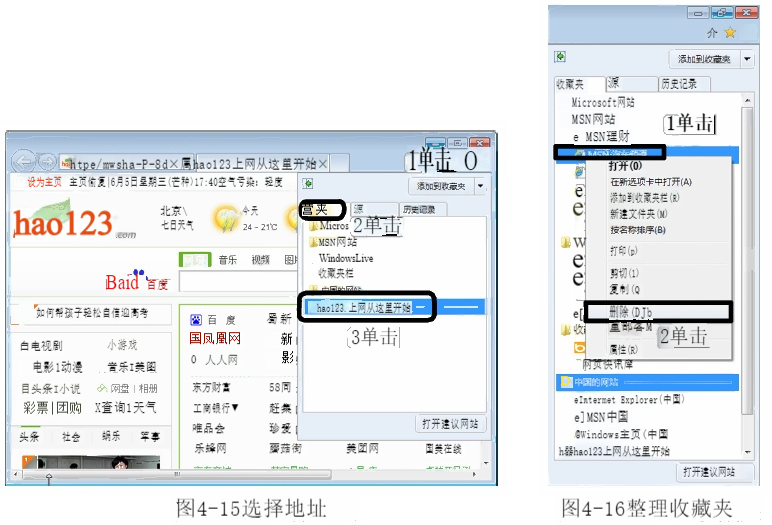Open the 美团网 link
The image size is (772, 525).
tap(362, 448)
